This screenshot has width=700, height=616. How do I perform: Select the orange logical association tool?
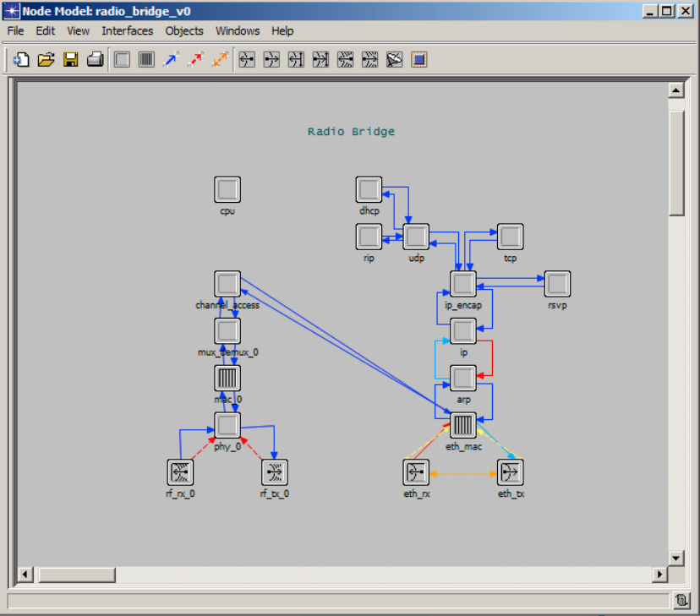[x=220, y=59]
